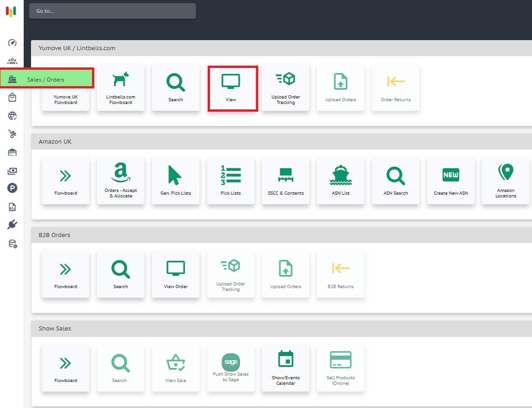Image resolution: width=532 pixels, height=408 pixels.
Task: Open the B2B Orders Flowboard tile
Action: [x=66, y=274]
